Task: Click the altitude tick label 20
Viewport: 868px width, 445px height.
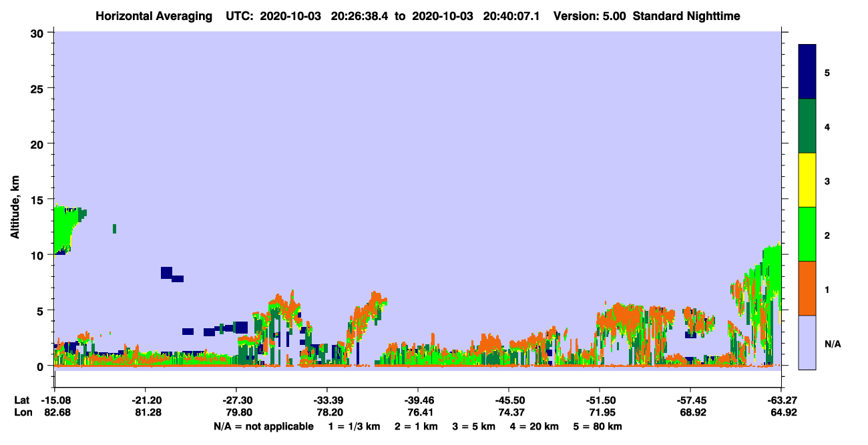Action: coord(39,143)
